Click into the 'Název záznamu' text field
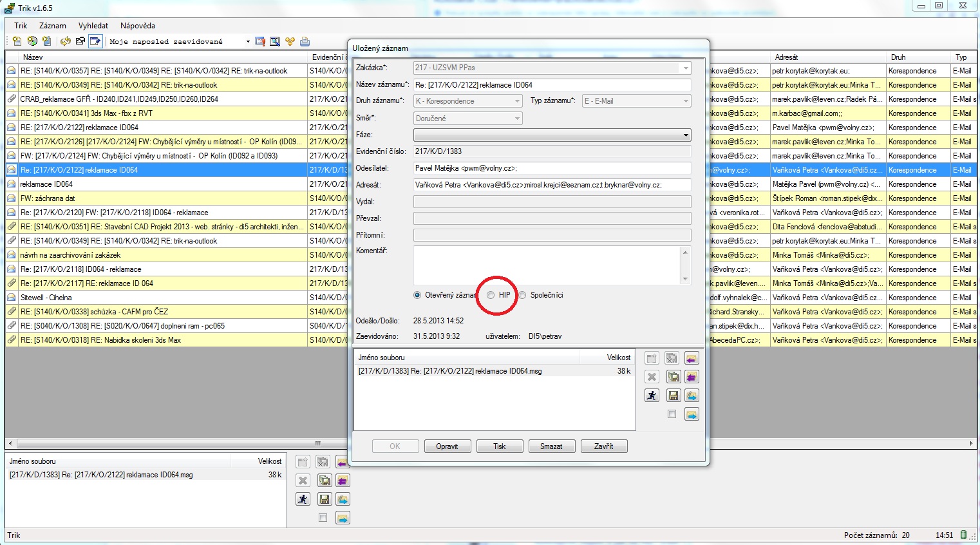980x545 pixels. coord(552,85)
